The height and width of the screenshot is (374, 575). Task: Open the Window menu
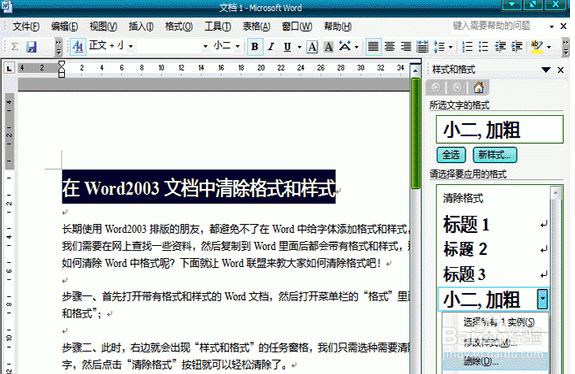(297, 26)
